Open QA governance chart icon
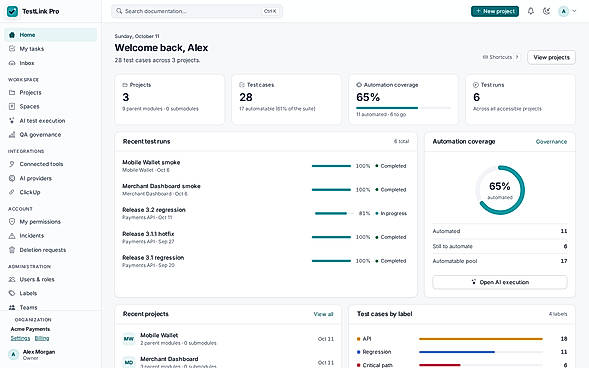 (x=12, y=134)
